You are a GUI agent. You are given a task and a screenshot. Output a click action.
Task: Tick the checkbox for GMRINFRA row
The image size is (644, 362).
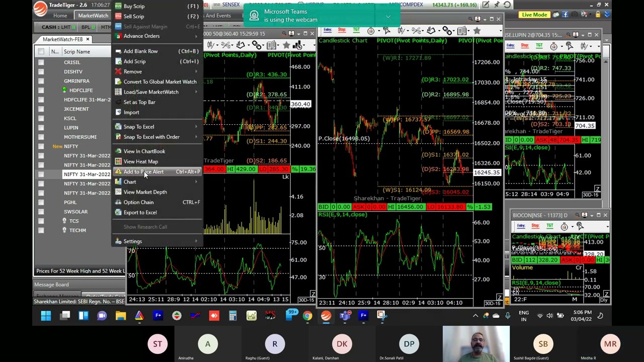(x=41, y=81)
